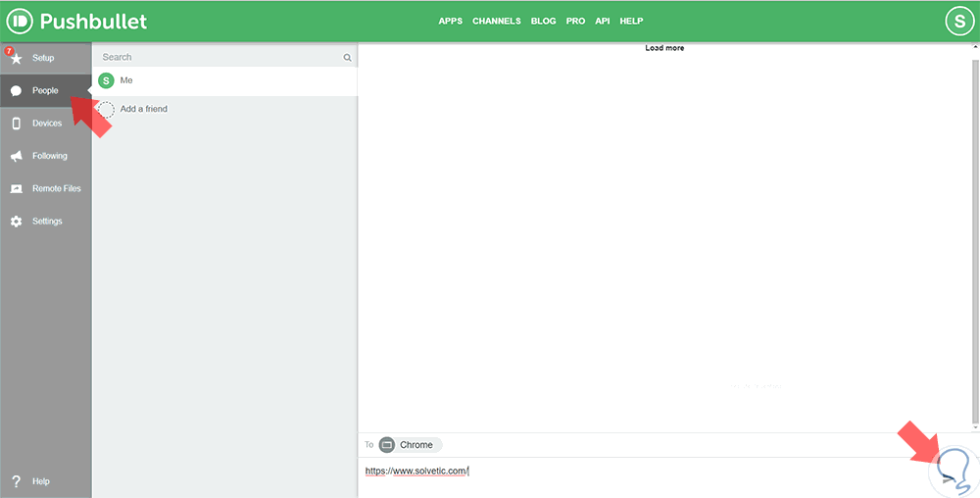Open the Following sidebar label
This screenshot has height=498, width=980.
[x=49, y=156]
